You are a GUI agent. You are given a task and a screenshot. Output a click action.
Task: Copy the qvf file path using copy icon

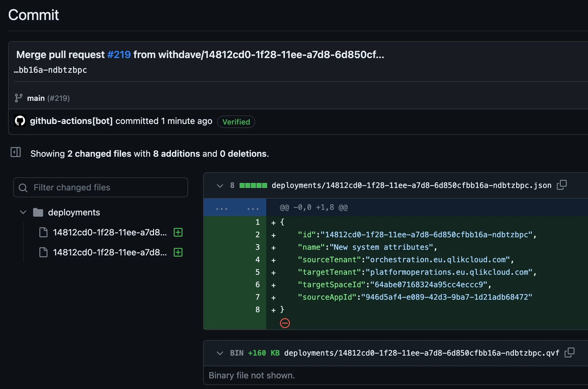[570, 352]
